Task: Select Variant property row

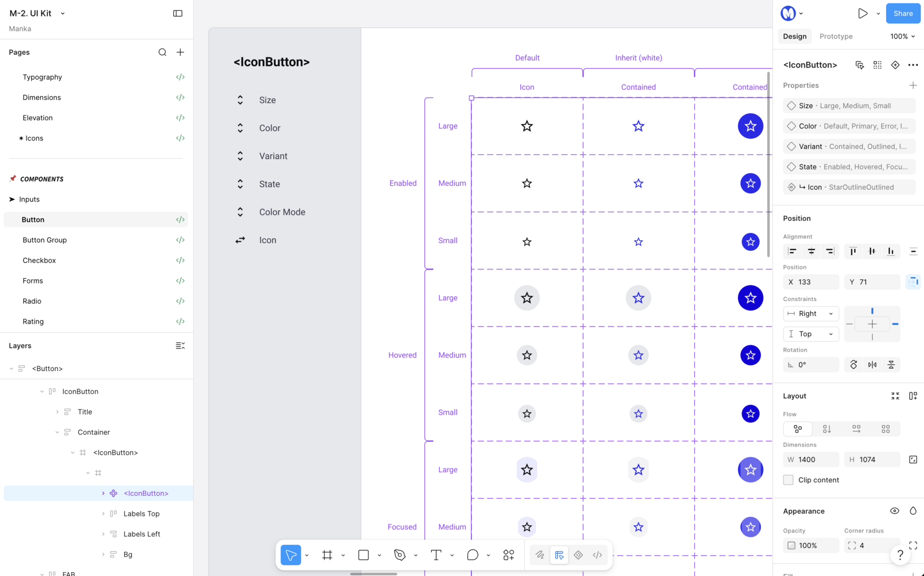Action: point(849,146)
